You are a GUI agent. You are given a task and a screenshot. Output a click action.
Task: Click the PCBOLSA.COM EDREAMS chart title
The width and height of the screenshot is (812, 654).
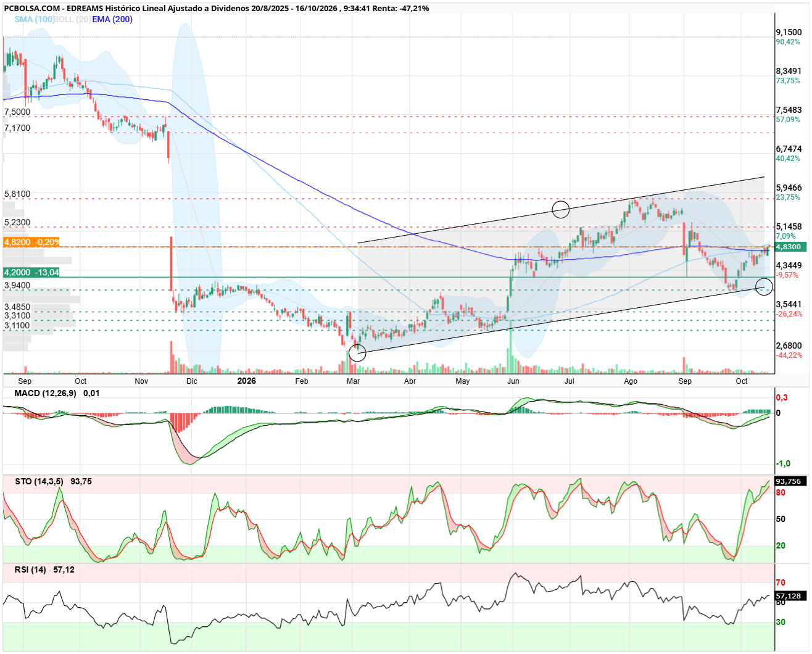tap(217, 9)
